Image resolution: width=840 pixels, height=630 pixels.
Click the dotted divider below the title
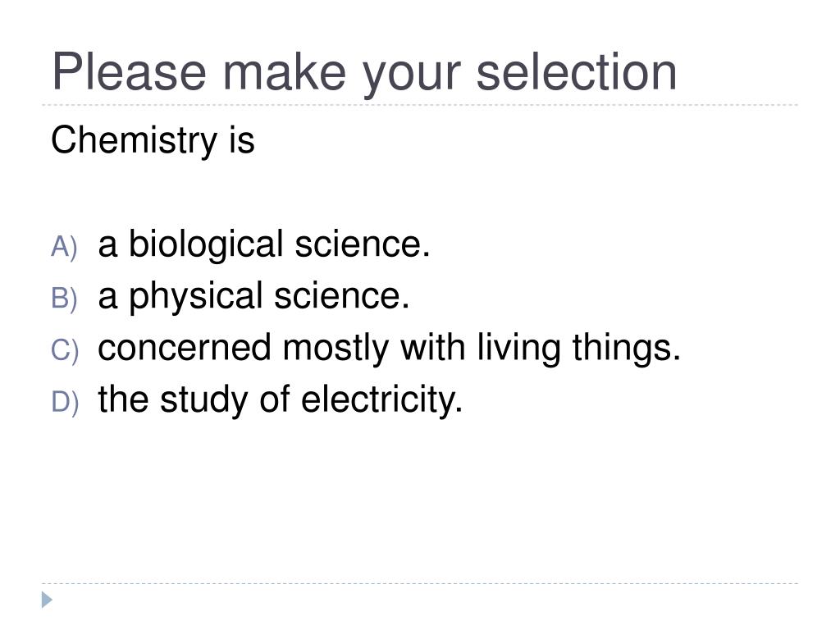point(420,105)
